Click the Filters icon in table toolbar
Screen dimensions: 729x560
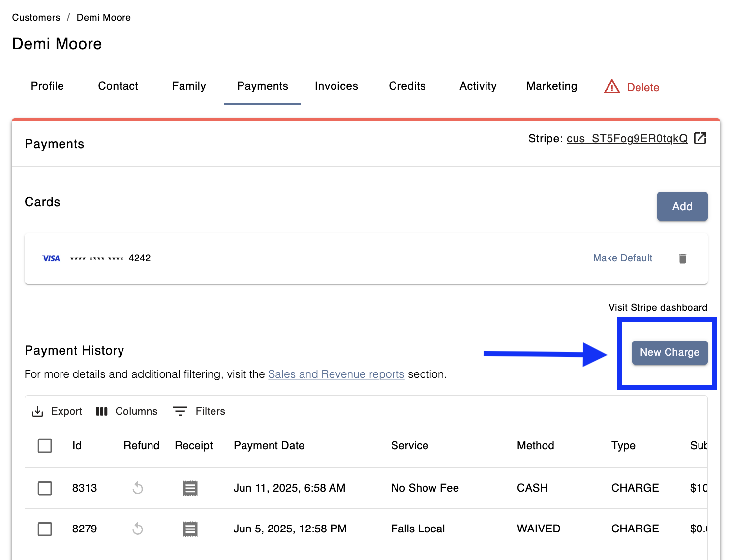click(x=180, y=411)
